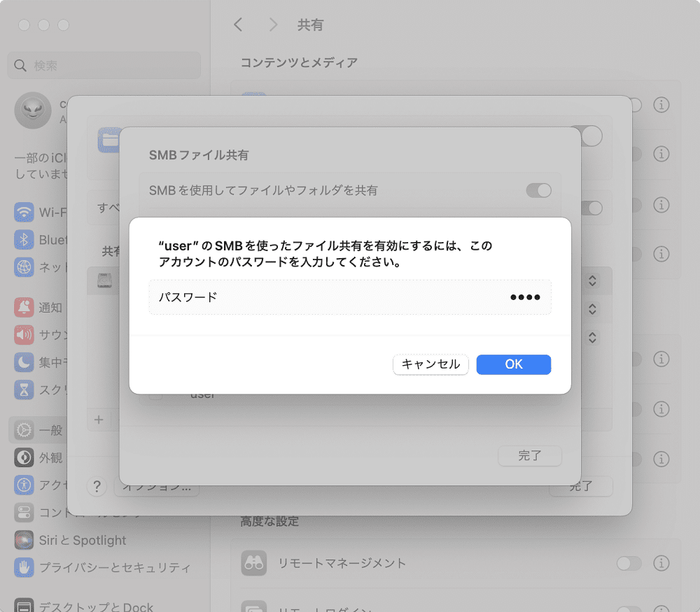The image size is (700, 612).
Task: Open info for リモートマネージメント
Action: pyautogui.click(x=661, y=563)
